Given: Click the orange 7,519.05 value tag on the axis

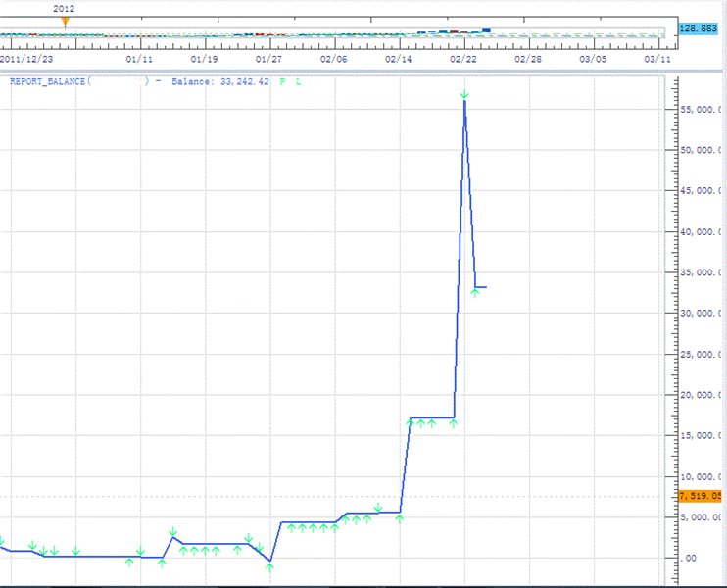Looking at the screenshot, I should [700, 496].
